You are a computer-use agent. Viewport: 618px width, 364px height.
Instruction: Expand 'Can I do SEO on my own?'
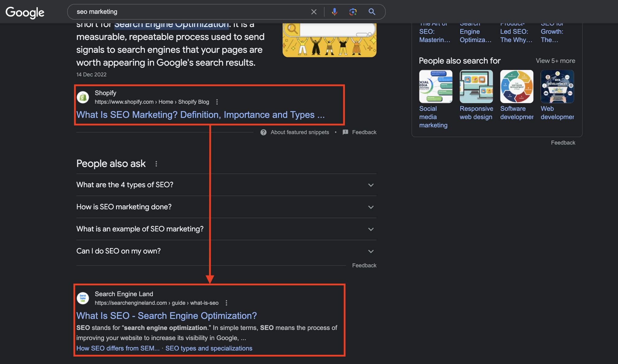[371, 251]
